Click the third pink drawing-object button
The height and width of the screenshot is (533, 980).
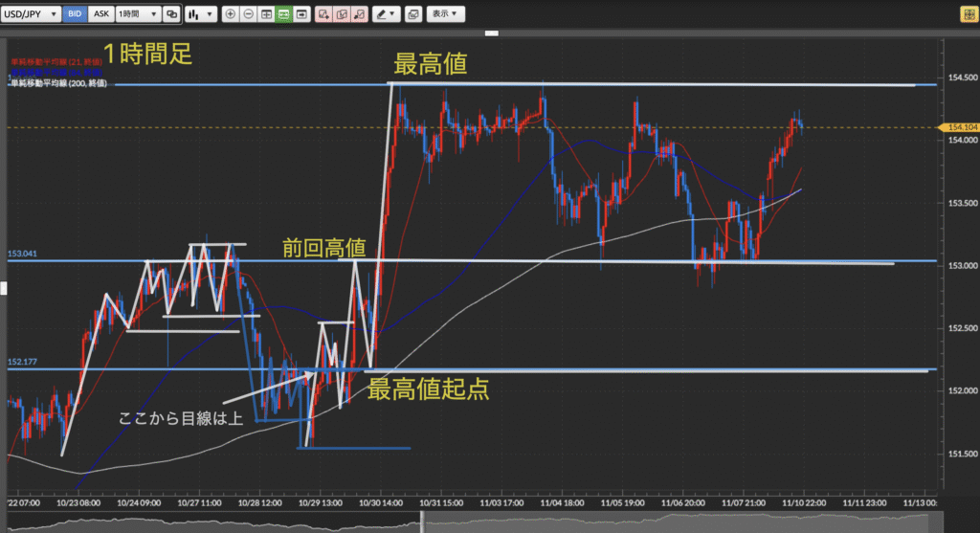[358, 14]
